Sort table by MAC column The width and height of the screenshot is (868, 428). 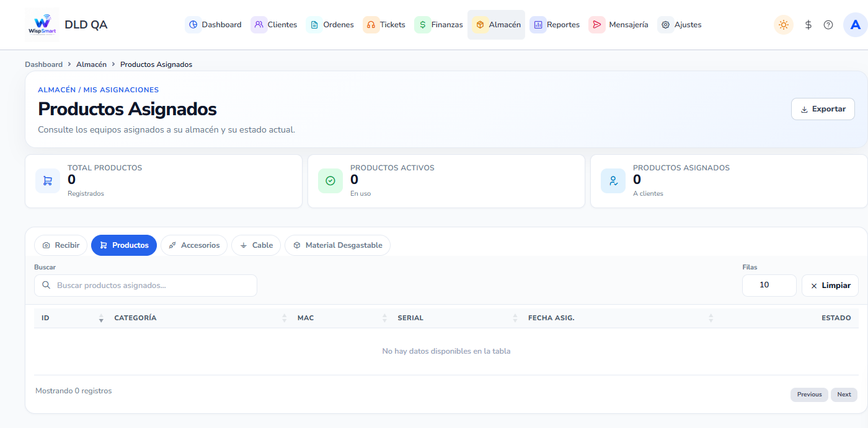click(340, 318)
